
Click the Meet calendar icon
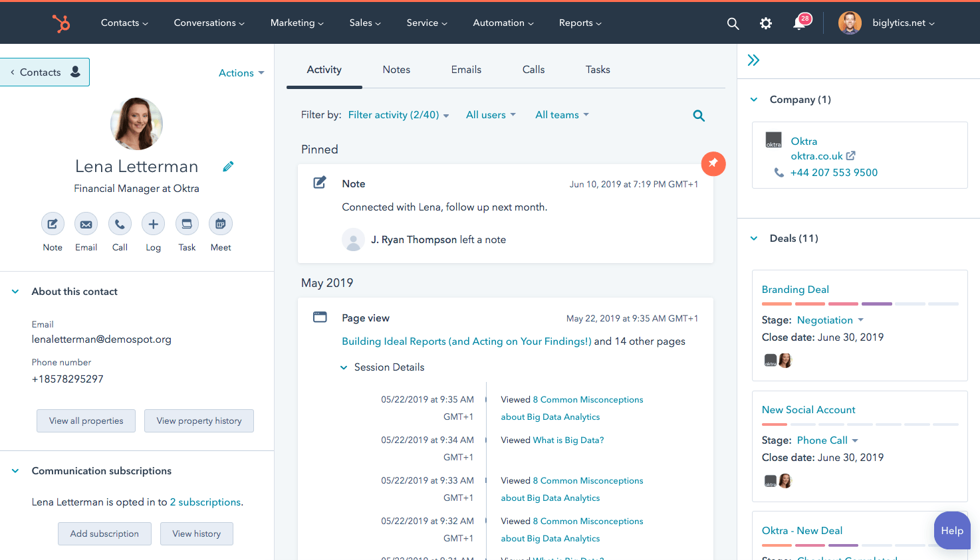220,224
